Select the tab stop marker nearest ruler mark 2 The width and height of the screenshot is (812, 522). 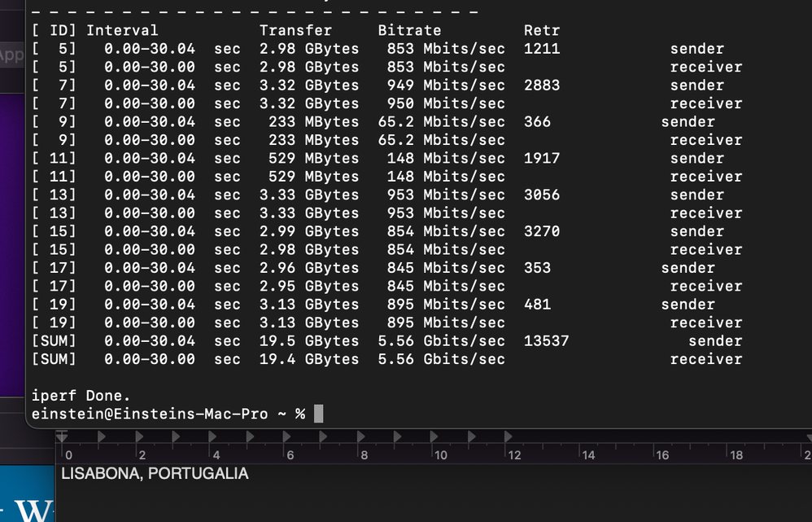[138, 437]
